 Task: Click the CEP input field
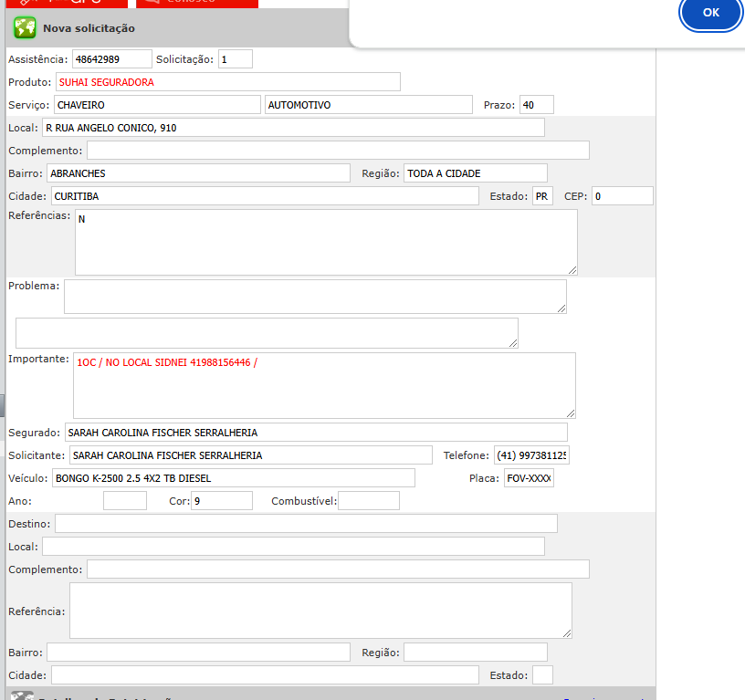click(623, 196)
